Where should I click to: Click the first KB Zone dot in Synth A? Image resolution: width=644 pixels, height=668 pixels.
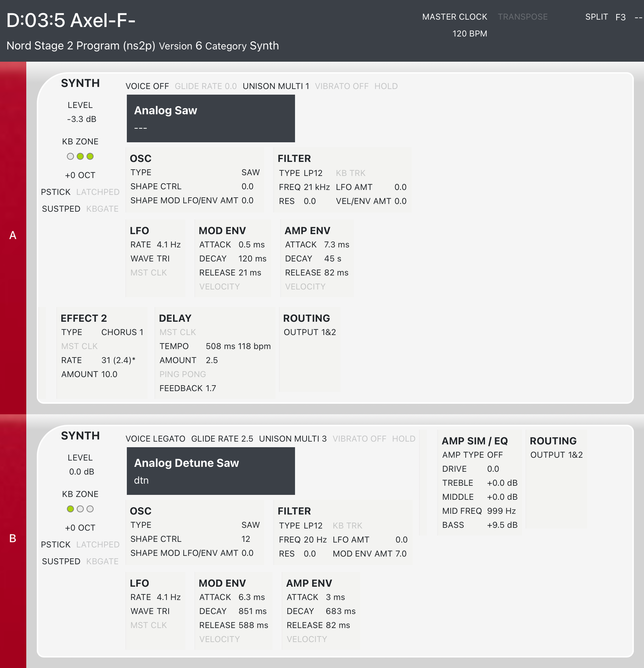click(x=70, y=156)
